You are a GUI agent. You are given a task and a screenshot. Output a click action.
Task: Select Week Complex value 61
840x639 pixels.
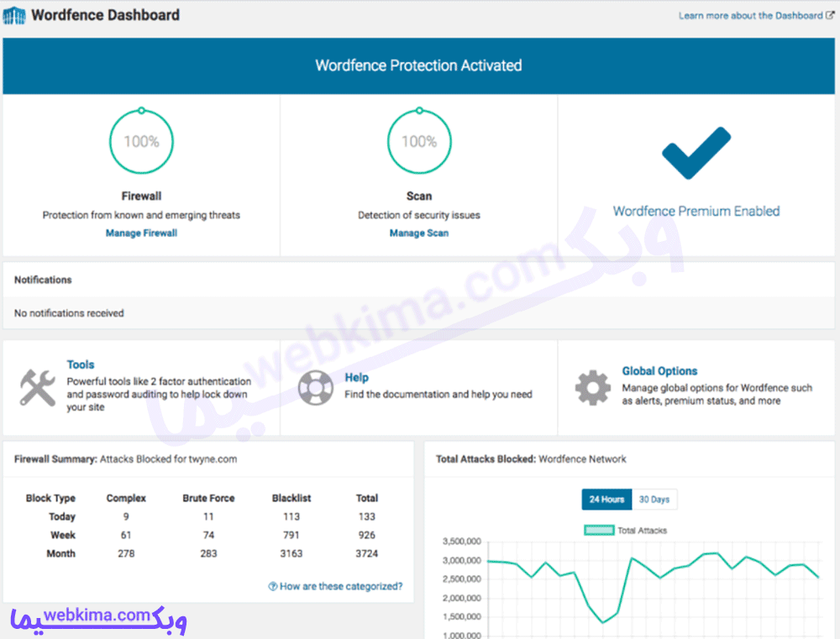126,535
